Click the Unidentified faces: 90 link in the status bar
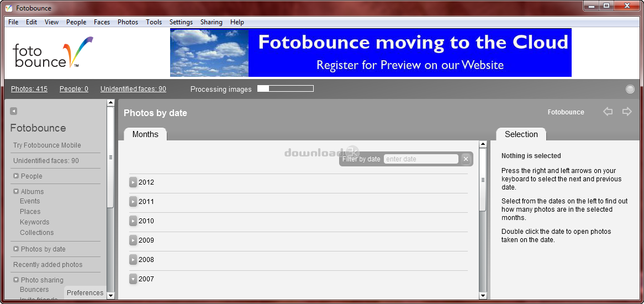644x304 pixels. pyautogui.click(x=133, y=89)
